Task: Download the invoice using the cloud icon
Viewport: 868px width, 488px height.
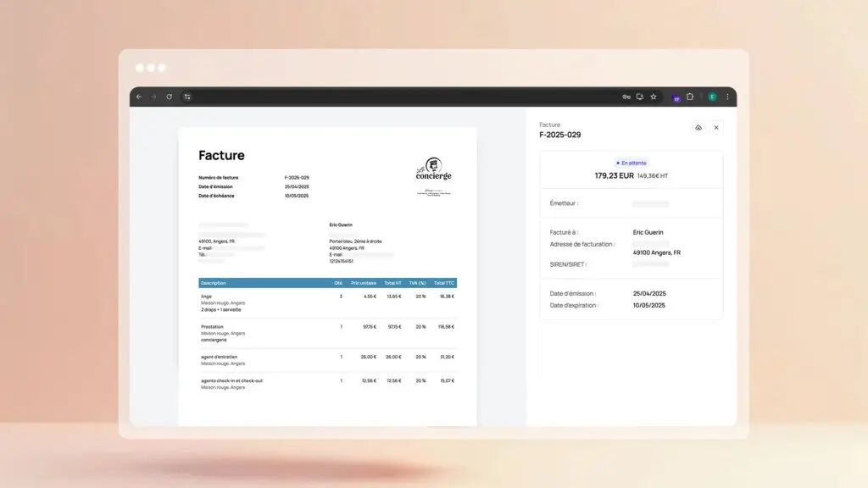Action: pos(698,127)
